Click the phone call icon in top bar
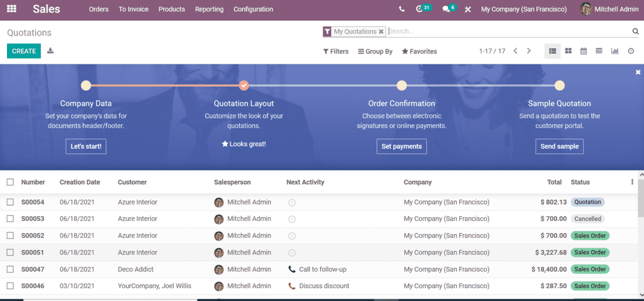The image size is (644, 301). pyautogui.click(x=402, y=9)
